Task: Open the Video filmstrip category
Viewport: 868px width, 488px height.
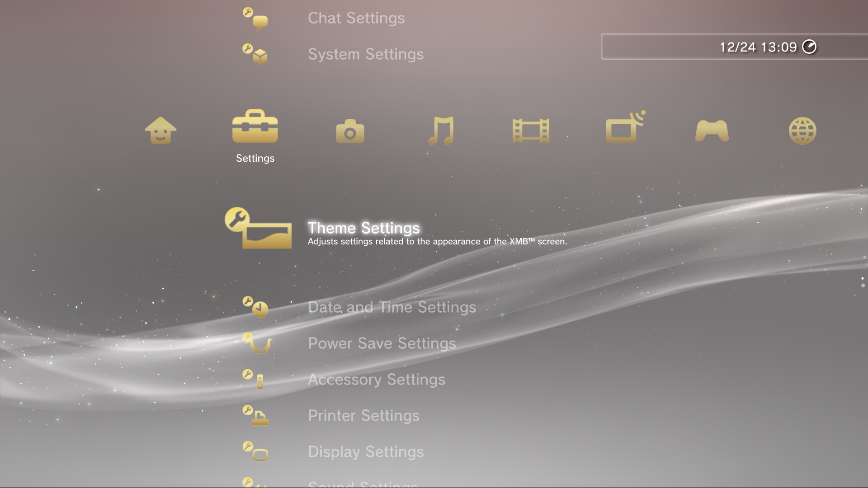Action: pos(531,131)
